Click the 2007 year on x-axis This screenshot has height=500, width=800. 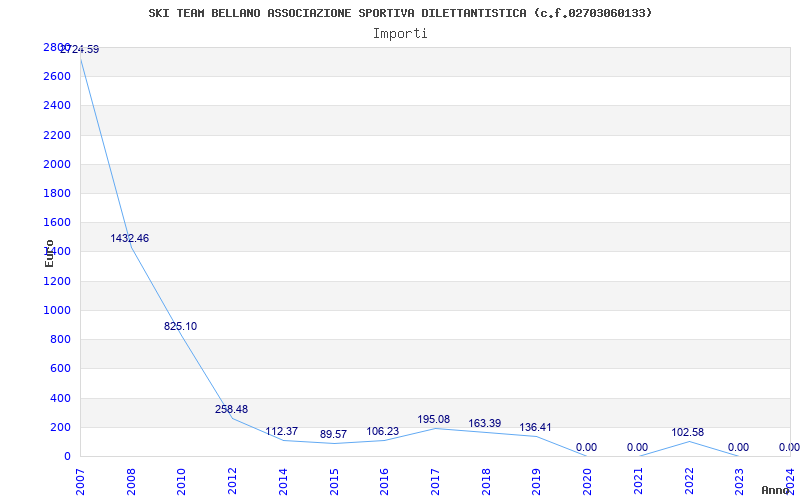point(81,480)
